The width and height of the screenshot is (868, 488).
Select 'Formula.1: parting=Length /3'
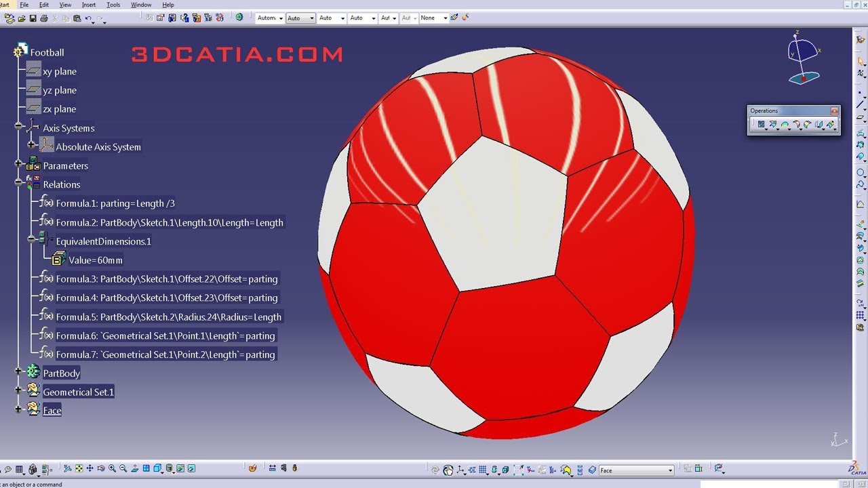(115, 203)
